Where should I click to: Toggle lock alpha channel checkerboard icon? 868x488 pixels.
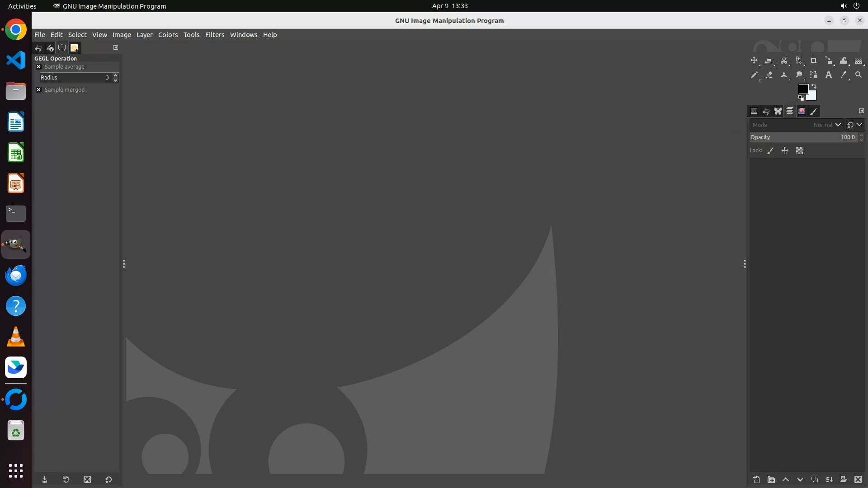point(800,151)
